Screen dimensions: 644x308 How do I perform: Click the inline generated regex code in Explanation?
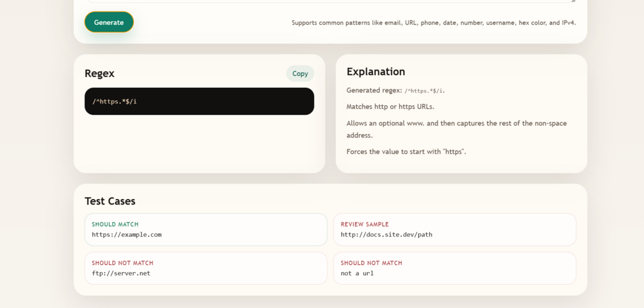pyautogui.click(x=424, y=91)
